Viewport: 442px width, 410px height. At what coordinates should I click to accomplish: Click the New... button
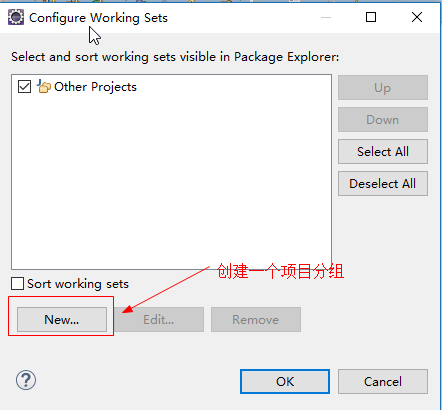click(x=62, y=319)
